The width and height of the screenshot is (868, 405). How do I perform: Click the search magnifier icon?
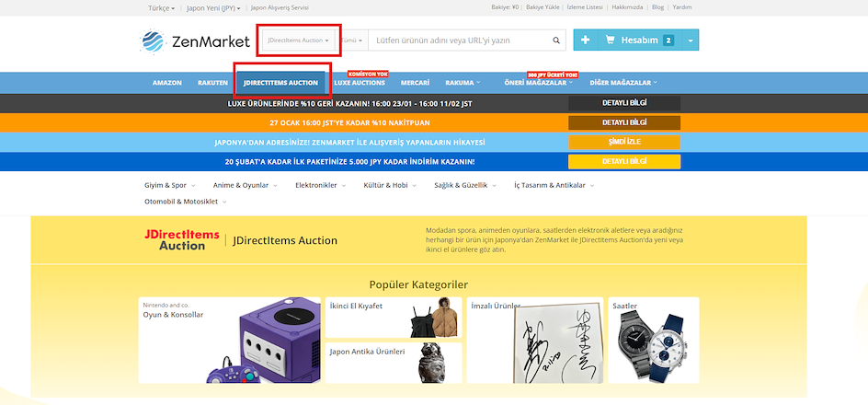pyautogui.click(x=555, y=40)
